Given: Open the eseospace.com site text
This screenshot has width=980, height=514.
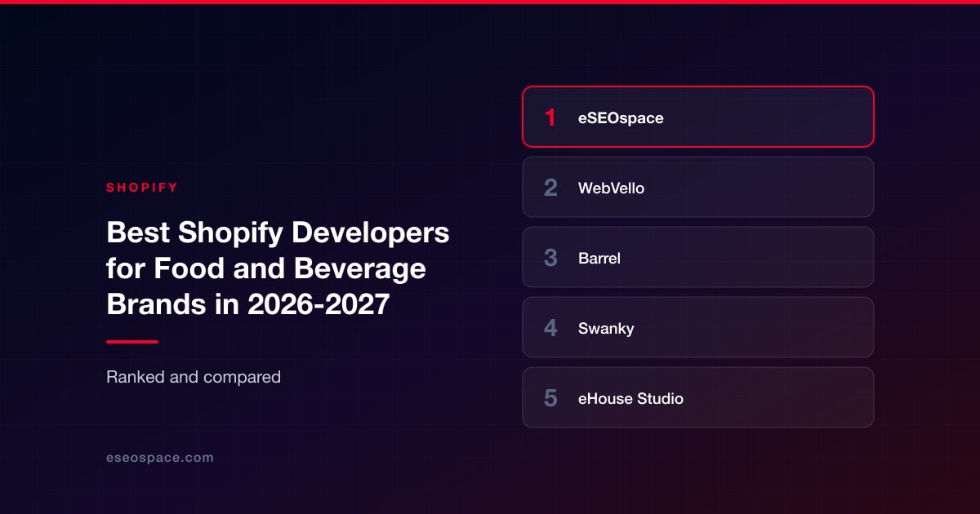Looking at the screenshot, I should click(160, 458).
